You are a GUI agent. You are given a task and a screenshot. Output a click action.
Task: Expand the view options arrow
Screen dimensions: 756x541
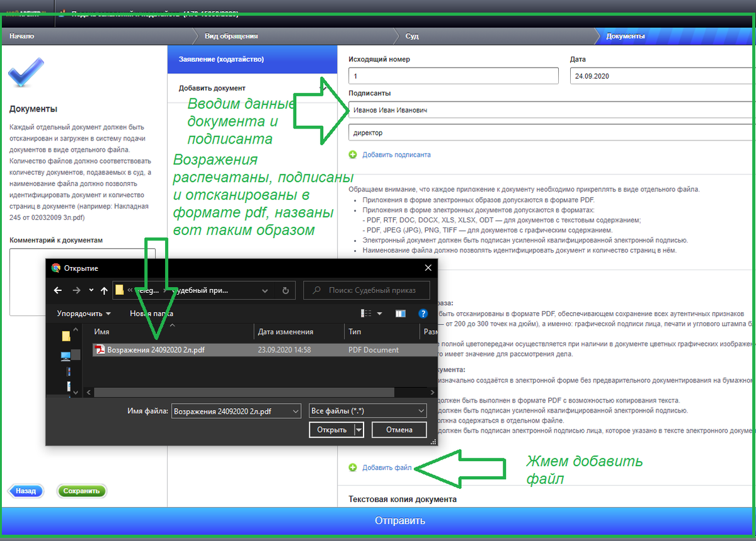(380, 313)
